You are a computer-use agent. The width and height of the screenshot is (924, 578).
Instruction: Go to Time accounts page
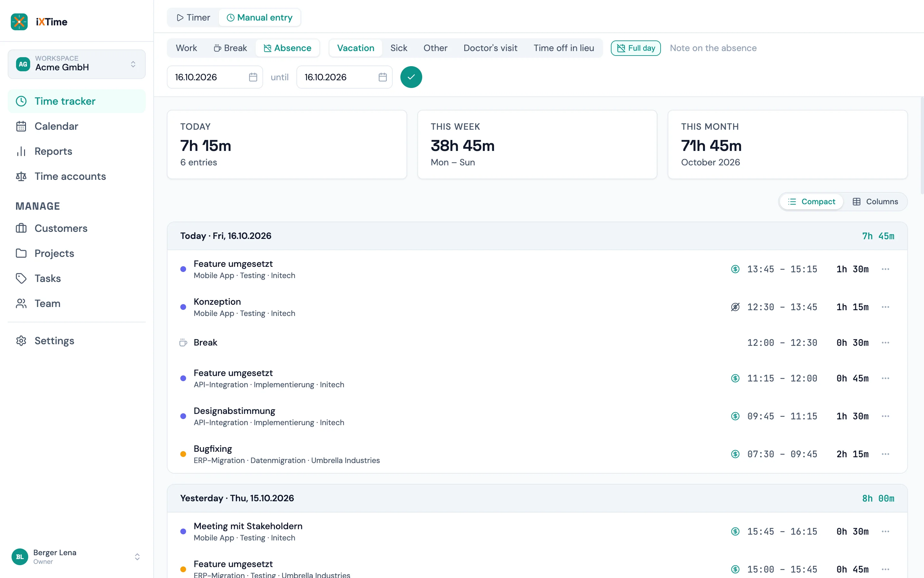pyautogui.click(x=77, y=176)
